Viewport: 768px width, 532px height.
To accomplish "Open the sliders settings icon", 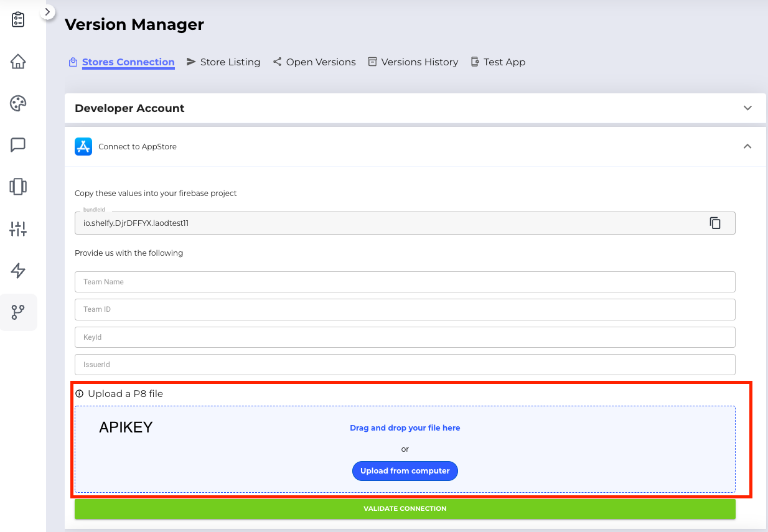I will [x=18, y=229].
